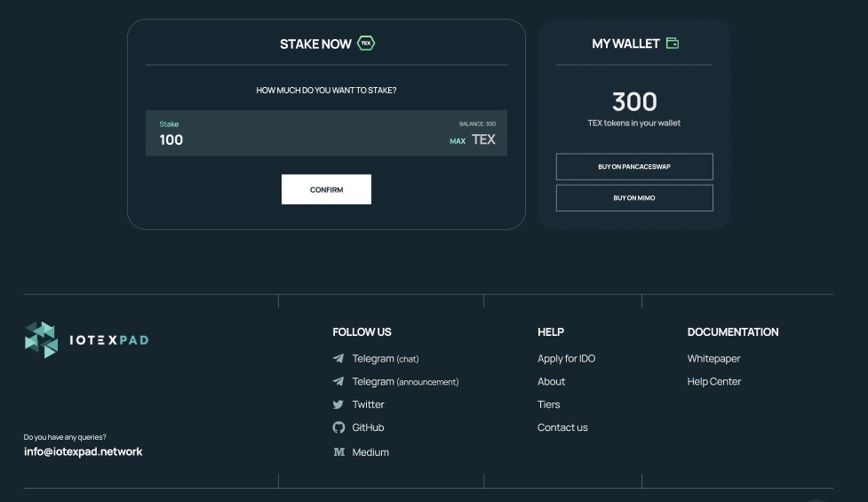Click 'Do you have any queries?' text
This screenshot has height=502, width=868.
[x=65, y=437]
